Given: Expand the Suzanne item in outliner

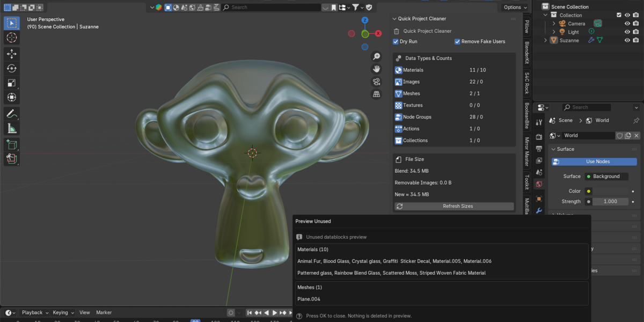Looking at the screenshot, I should 546,40.
